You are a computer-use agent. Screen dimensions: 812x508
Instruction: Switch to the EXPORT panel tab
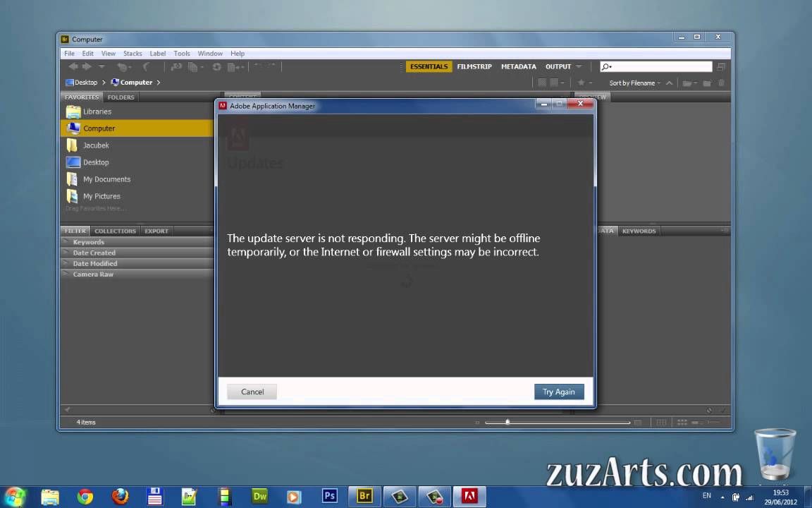tap(156, 231)
